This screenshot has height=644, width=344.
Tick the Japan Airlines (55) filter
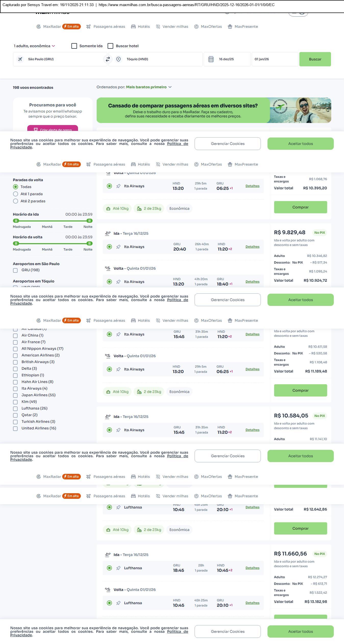tap(15, 395)
